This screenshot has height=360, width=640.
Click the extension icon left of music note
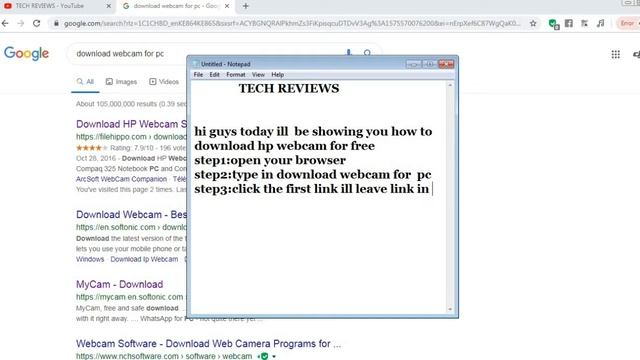(584, 23)
